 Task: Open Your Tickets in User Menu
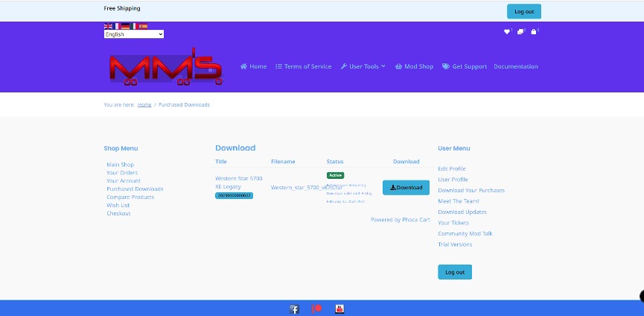coord(453,223)
